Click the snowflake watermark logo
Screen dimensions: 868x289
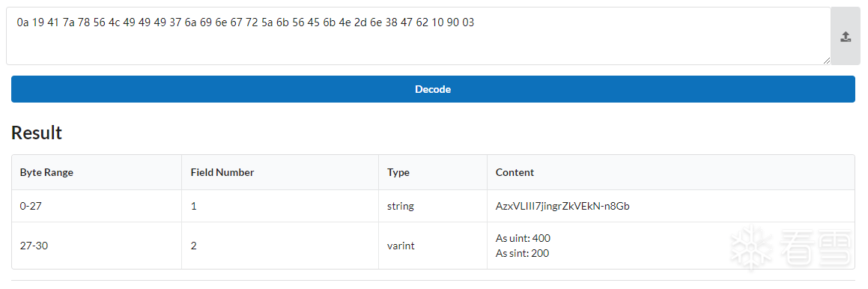[752, 248]
